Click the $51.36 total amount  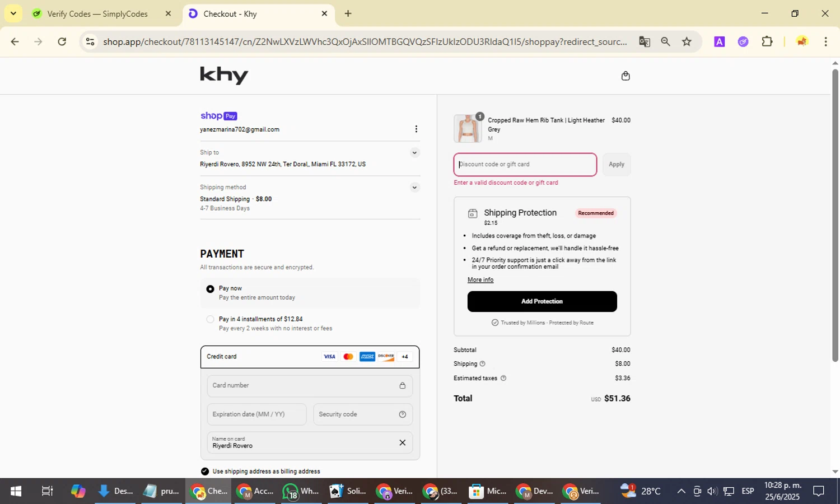(x=617, y=399)
